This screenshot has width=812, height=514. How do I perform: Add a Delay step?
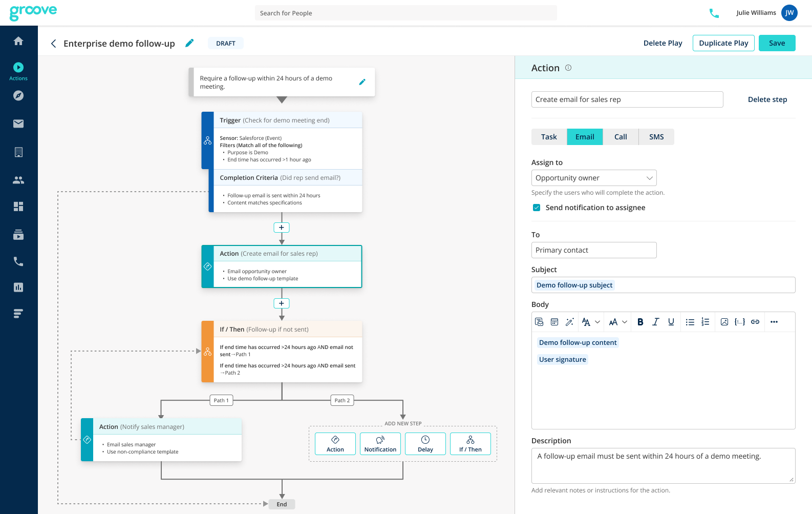coord(425,444)
